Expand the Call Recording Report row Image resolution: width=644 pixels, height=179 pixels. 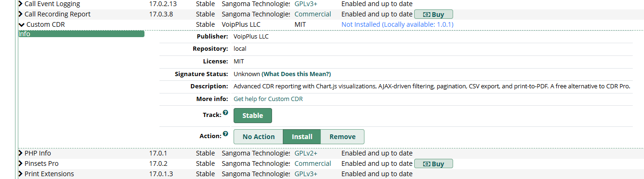click(21, 14)
